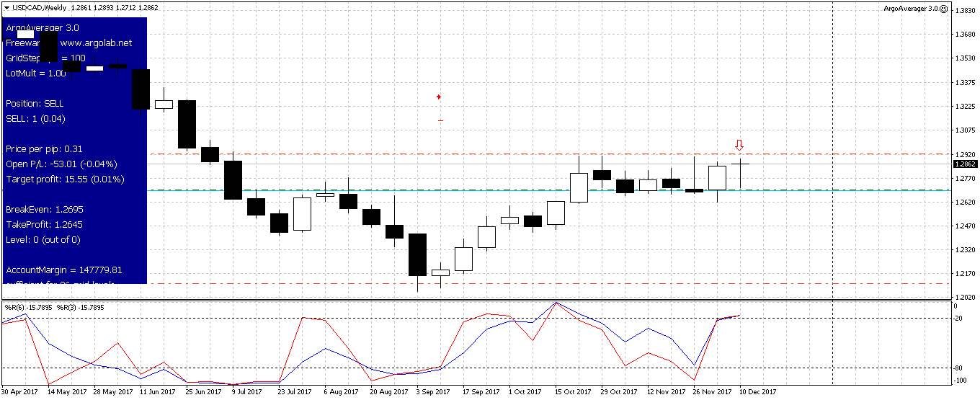Click the 3 Sep 2017 date label
The width and height of the screenshot is (980, 400).
coord(432,392)
